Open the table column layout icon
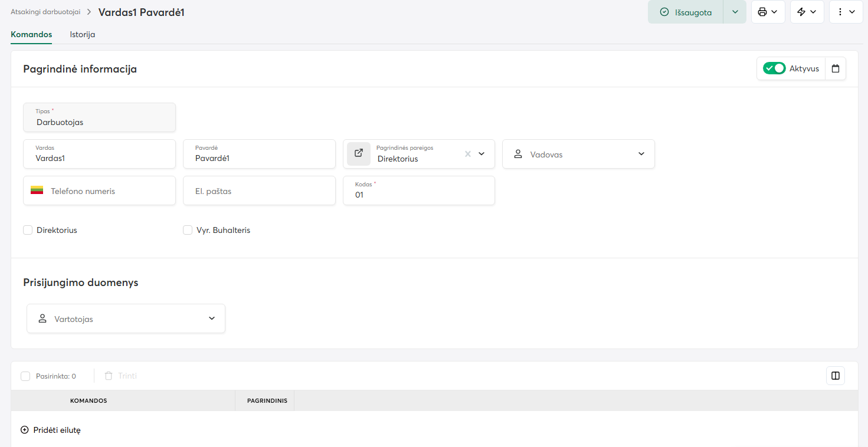The width and height of the screenshot is (868, 447). click(x=835, y=376)
